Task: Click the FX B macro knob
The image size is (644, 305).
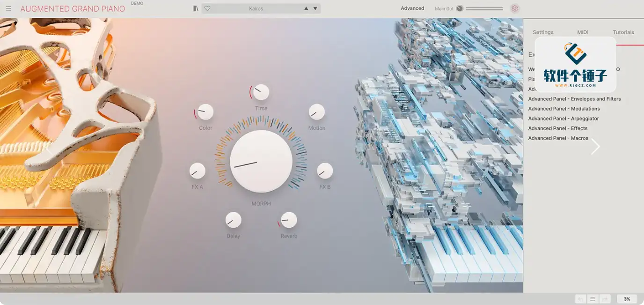Action: [325, 171]
